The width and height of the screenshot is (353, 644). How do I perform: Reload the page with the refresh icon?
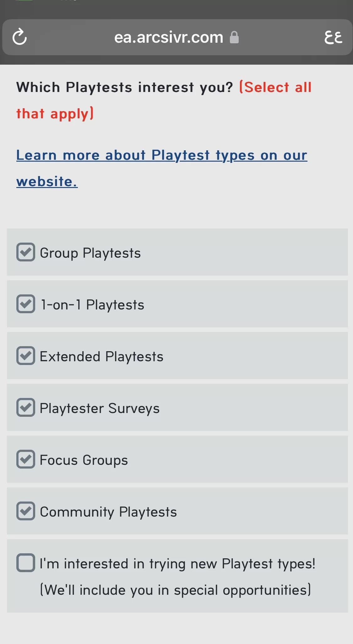20,37
